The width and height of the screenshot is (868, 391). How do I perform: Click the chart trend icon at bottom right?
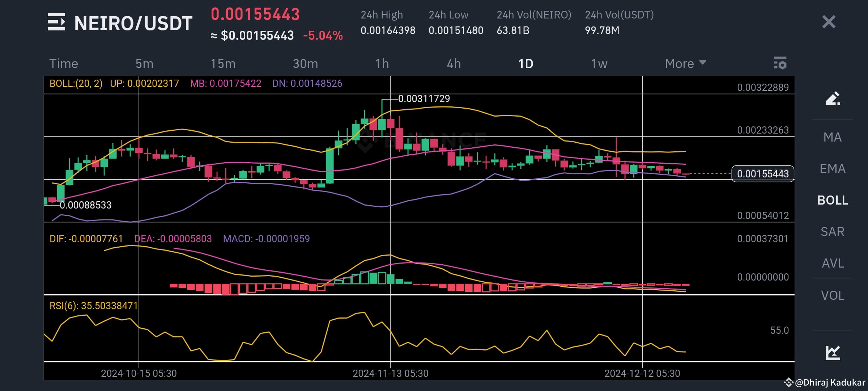[x=832, y=353]
